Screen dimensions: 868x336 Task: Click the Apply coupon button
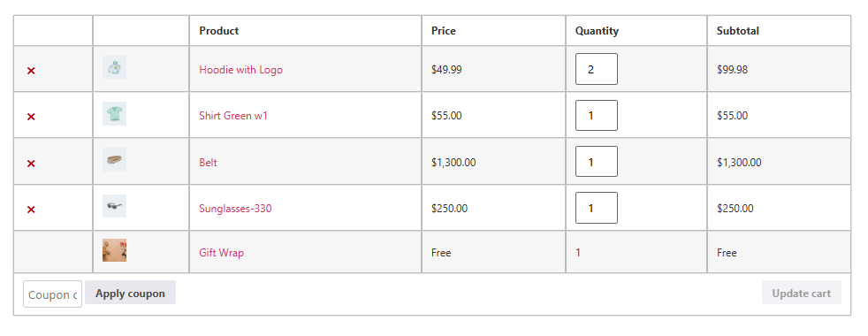tap(130, 293)
